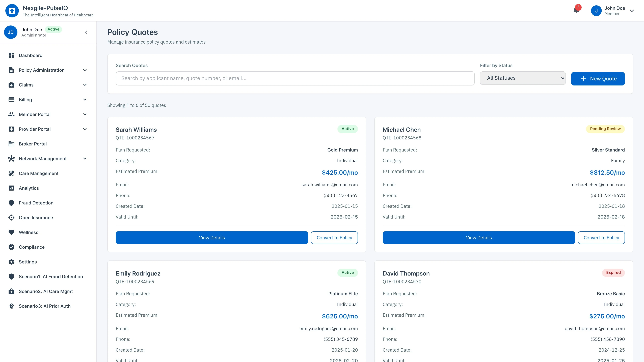The height and width of the screenshot is (362, 644).
Task: Click the Analytics chart icon
Action: (11, 188)
